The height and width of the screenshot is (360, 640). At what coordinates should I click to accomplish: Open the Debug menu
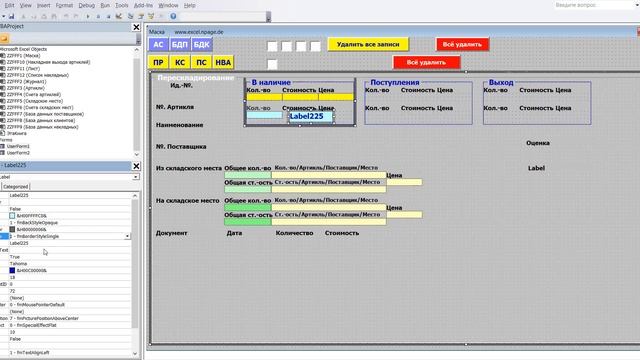click(x=86, y=5)
